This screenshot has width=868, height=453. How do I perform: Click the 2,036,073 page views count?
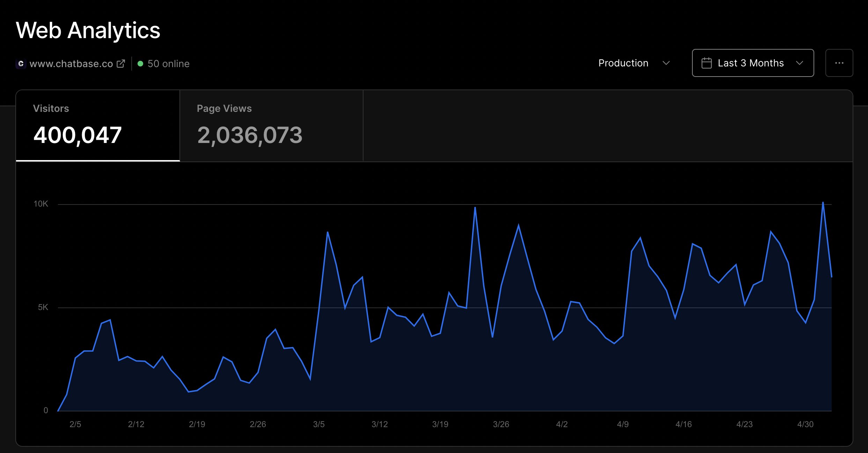pyautogui.click(x=250, y=135)
